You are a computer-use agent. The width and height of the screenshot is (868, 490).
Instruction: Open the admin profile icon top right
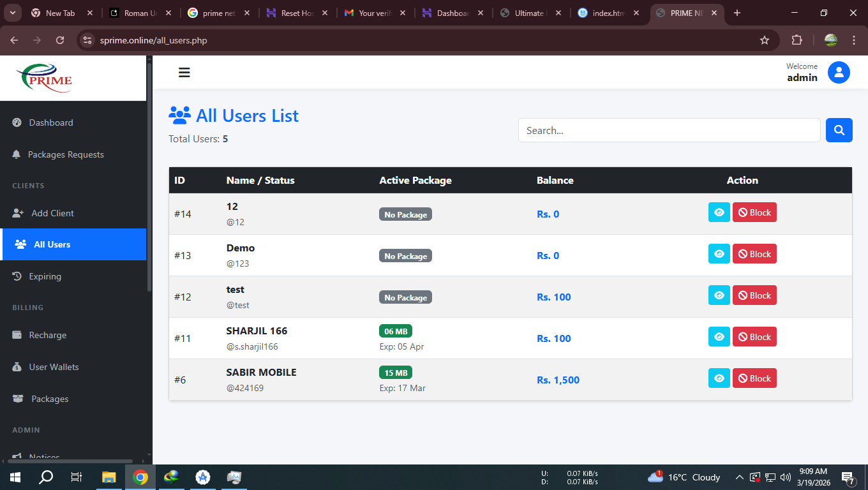[x=839, y=72]
